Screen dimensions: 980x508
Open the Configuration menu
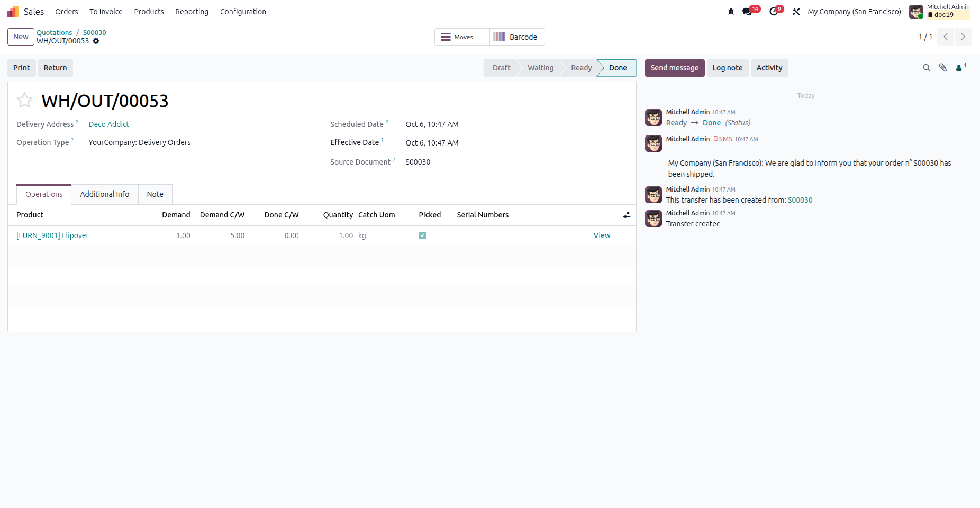[x=243, y=12]
